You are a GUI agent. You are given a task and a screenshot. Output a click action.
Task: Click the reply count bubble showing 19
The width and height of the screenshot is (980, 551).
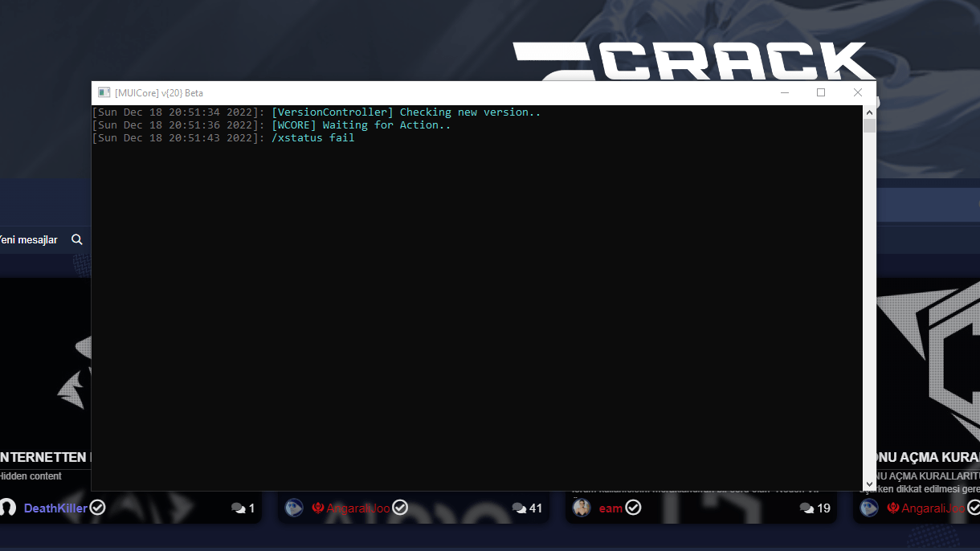click(815, 508)
